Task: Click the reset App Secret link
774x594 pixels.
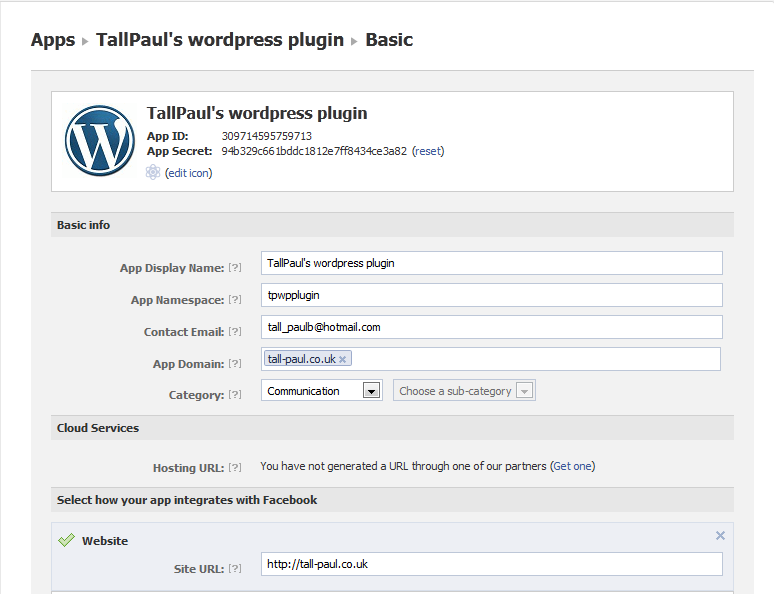Action: (x=428, y=151)
